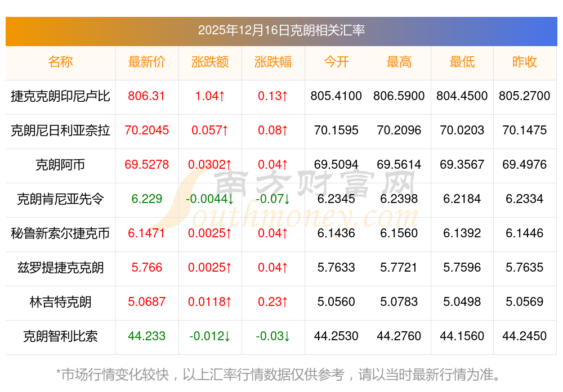Click previous close 44.2450
This screenshot has width=563, height=392.
(525, 336)
